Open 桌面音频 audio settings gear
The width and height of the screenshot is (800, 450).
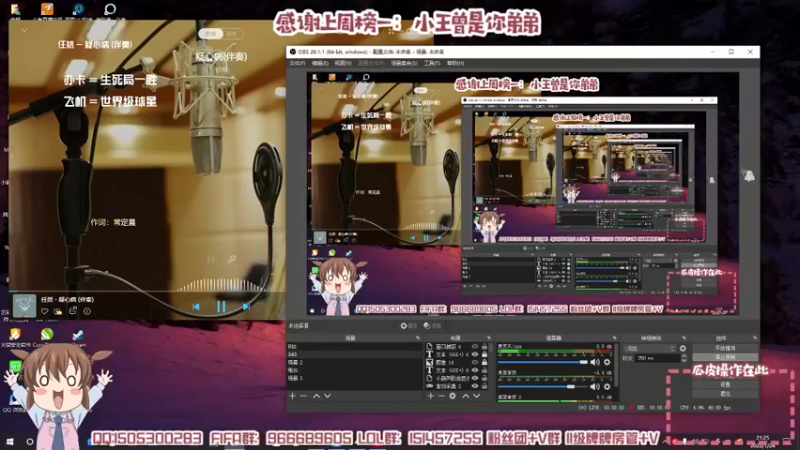[x=607, y=387]
